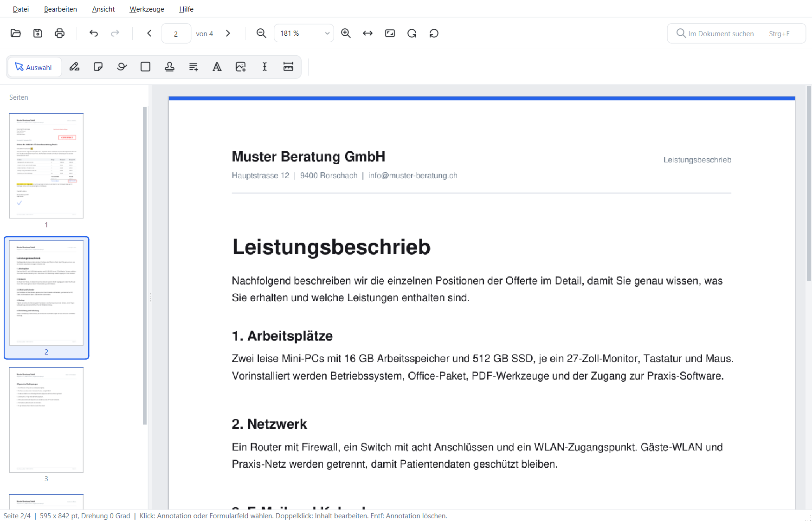Zoom in with the plus magnifier
Viewport: 812px width, 522px height.
(346, 33)
